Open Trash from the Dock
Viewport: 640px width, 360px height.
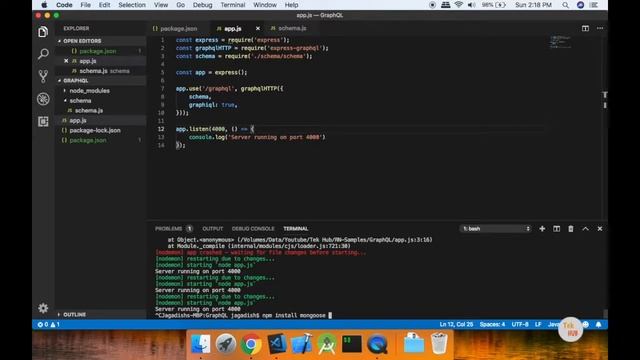(439, 343)
